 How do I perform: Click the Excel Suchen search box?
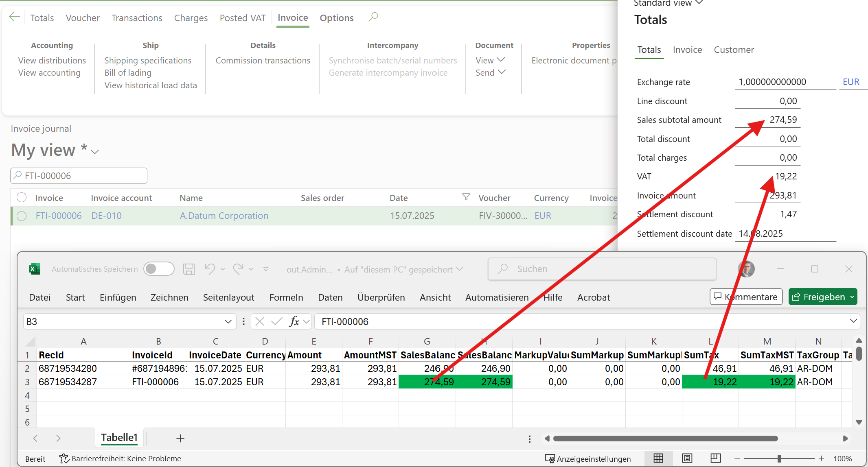tap(602, 269)
